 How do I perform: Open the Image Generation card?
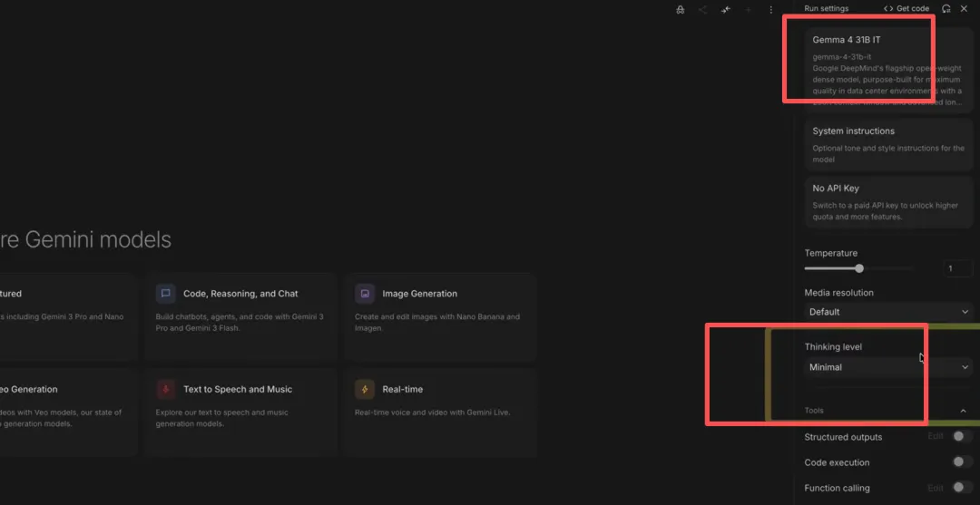(x=440, y=316)
